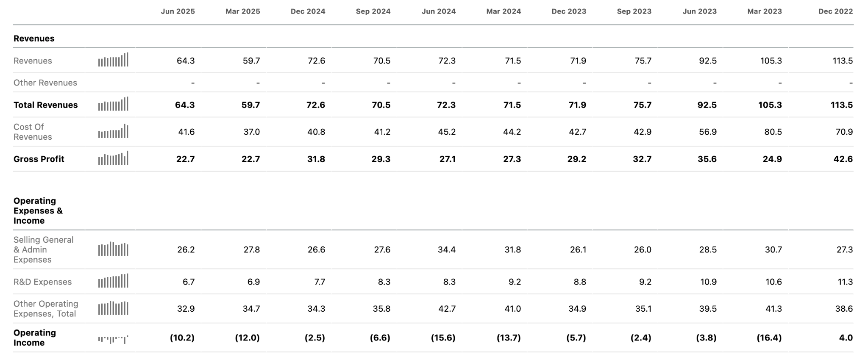
Task: Click the R&D Expenses row label
Action: [42, 282]
